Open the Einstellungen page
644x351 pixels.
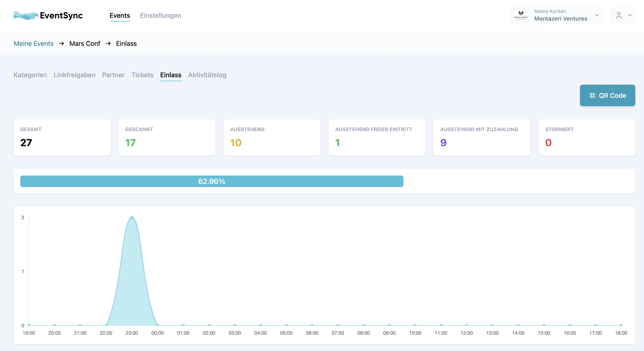click(x=161, y=15)
